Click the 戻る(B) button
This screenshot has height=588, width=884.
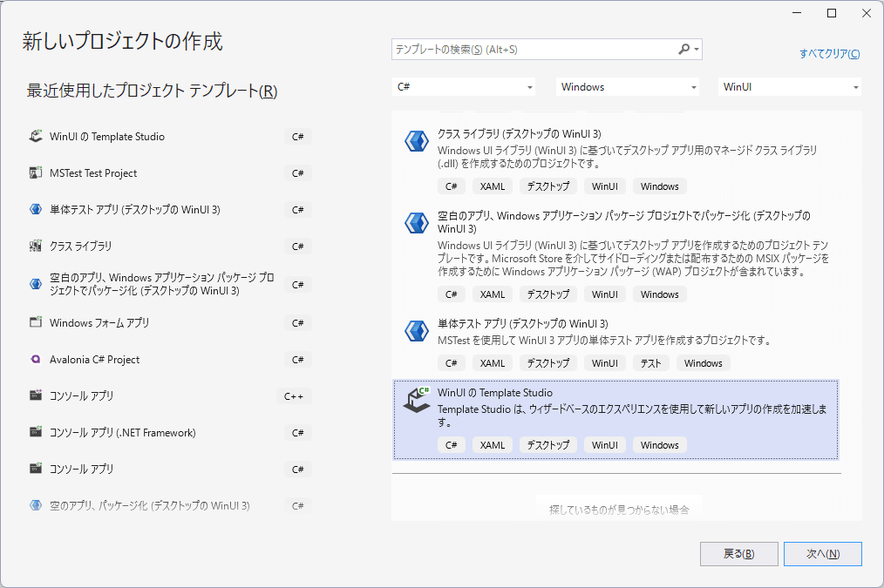pyautogui.click(x=739, y=554)
